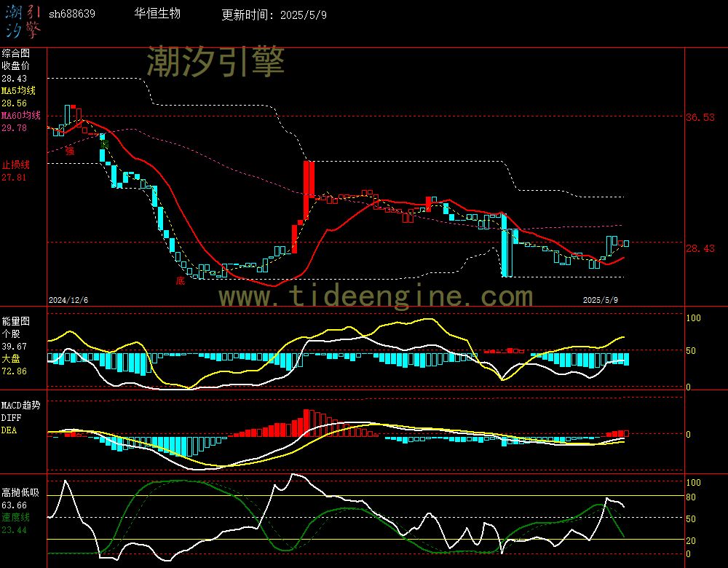
Task: Select the yellow MA5均线 legend label
Action: (x=18, y=90)
